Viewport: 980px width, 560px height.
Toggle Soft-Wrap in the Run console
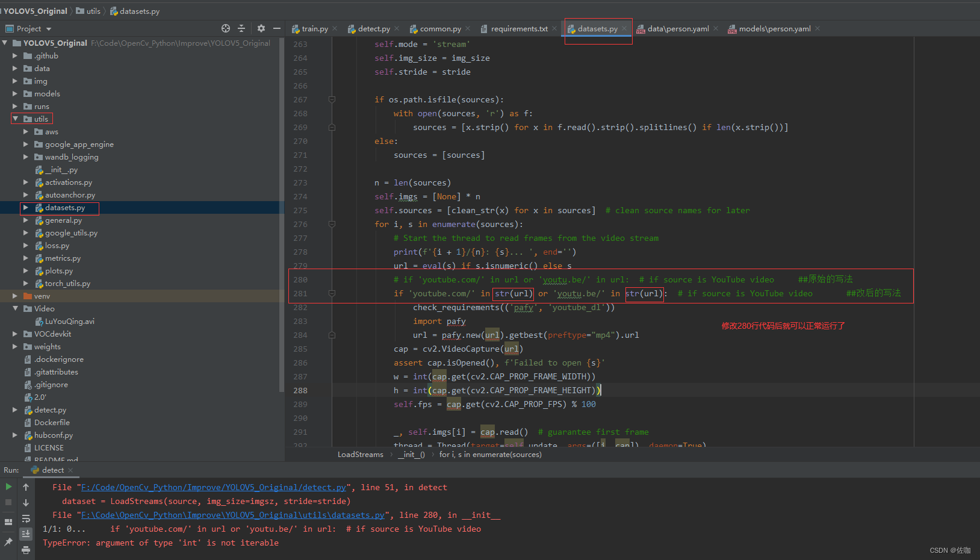pyautogui.click(x=26, y=518)
